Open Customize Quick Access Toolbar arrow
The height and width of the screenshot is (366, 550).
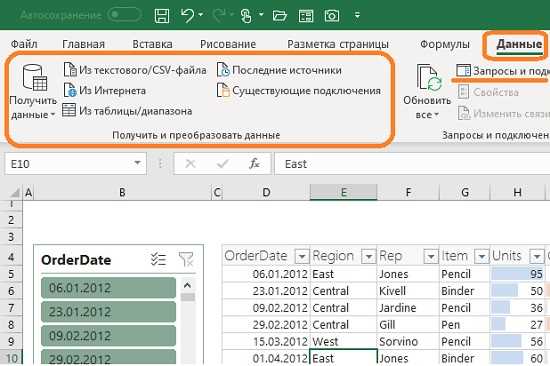pyautogui.click(x=357, y=15)
